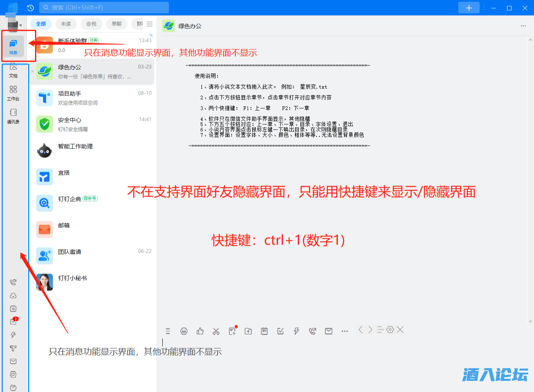Click the lightning bolt icon in the sidebar
534x392 pixels.
[13, 335]
